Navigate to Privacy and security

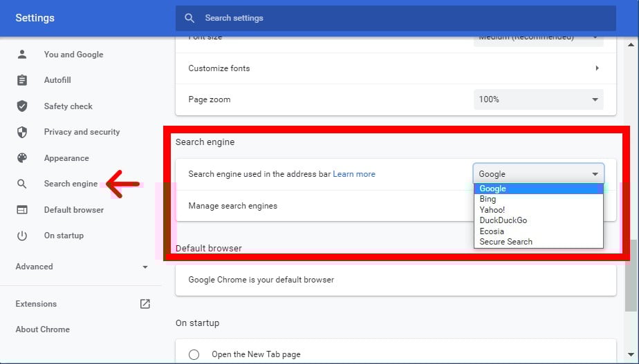click(82, 132)
